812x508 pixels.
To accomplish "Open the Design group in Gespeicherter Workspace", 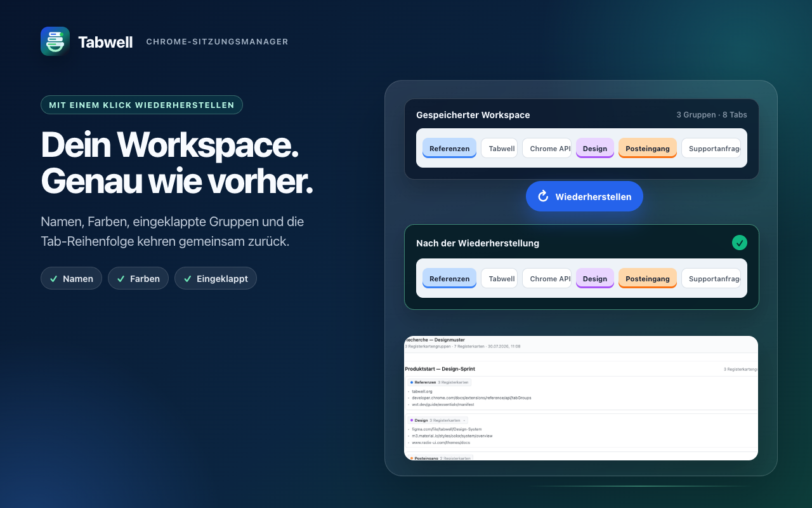I will coord(595,149).
